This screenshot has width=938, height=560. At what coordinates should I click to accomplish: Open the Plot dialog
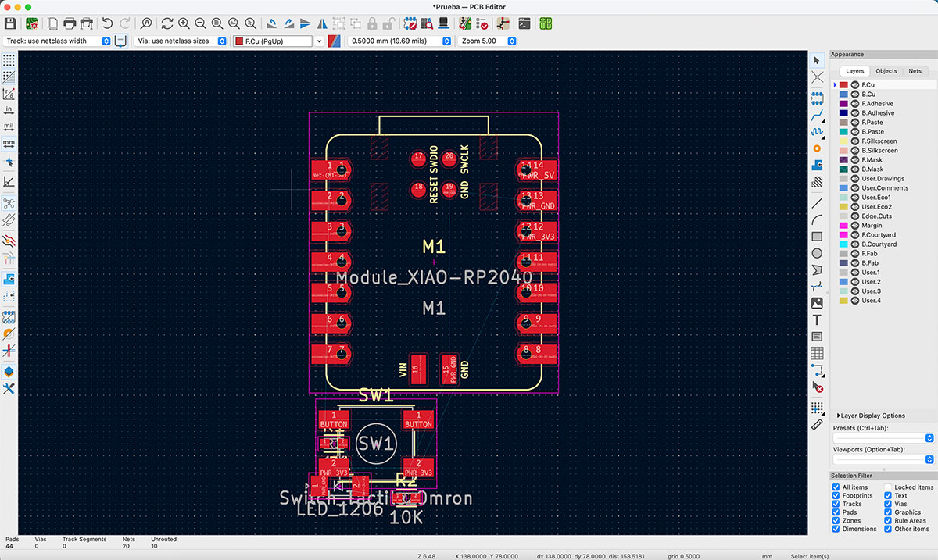pos(88,23)
